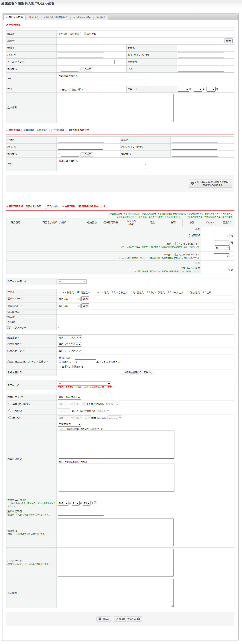This screenshot has height=644, width=242.
Task: Expand the 配送方法 dropdown
Action: (x=70, y=338)
